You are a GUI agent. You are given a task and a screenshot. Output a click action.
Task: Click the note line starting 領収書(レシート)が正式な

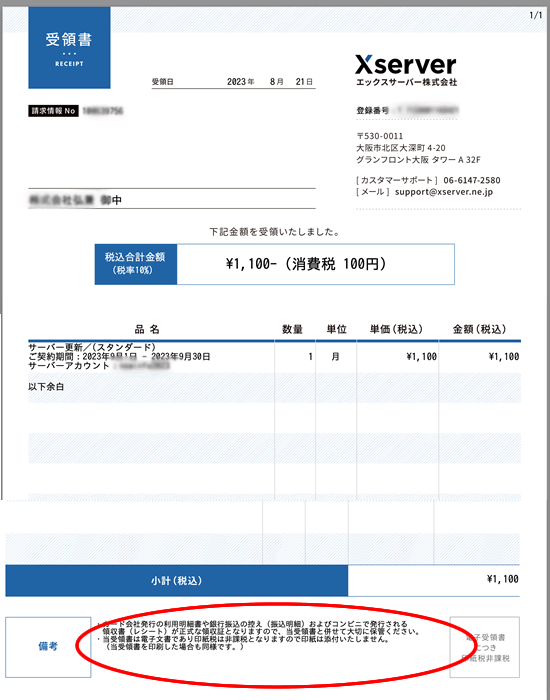(x=262, y=632)
